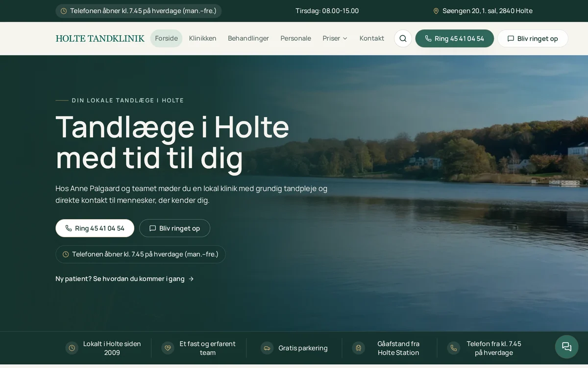This screenshot has height=368, width=588.
Task: Click the clock icon beside Lokalt i Holte siden 2009
Action: [x=72, y=348]
